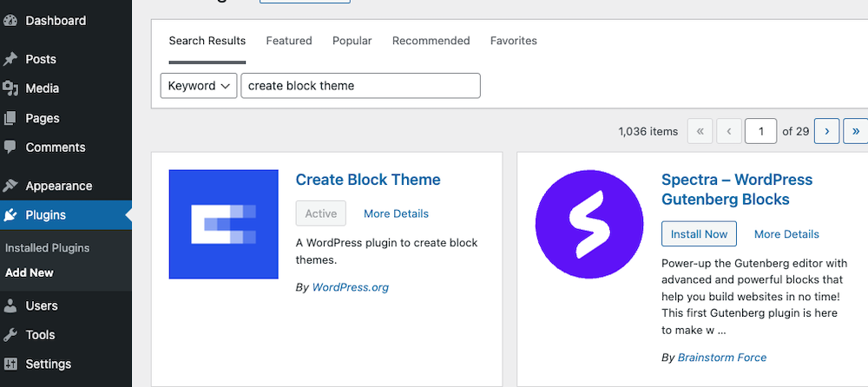The height and width of the screenshot is (387, 868).
Task: Go to the previous page button
Action: coord(729,131)
